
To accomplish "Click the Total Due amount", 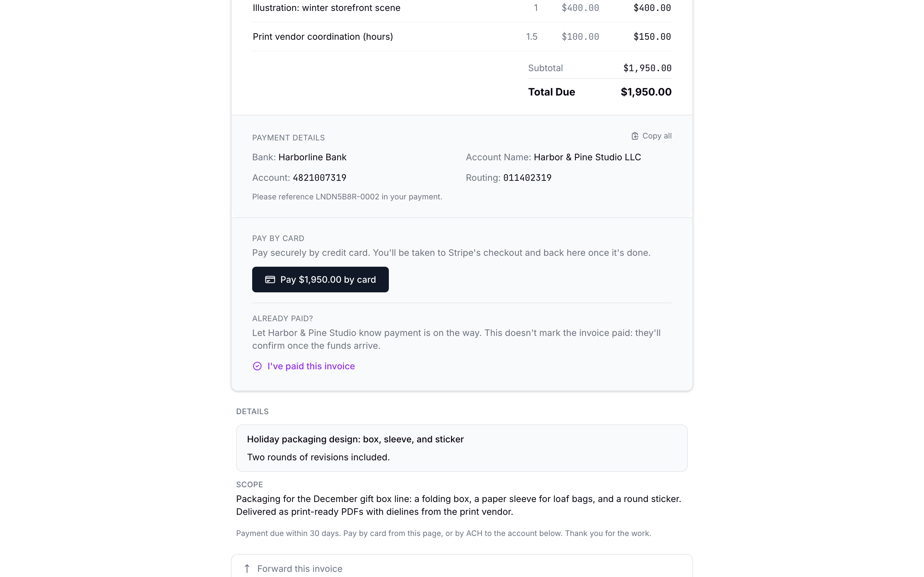I will coord(646,92).
